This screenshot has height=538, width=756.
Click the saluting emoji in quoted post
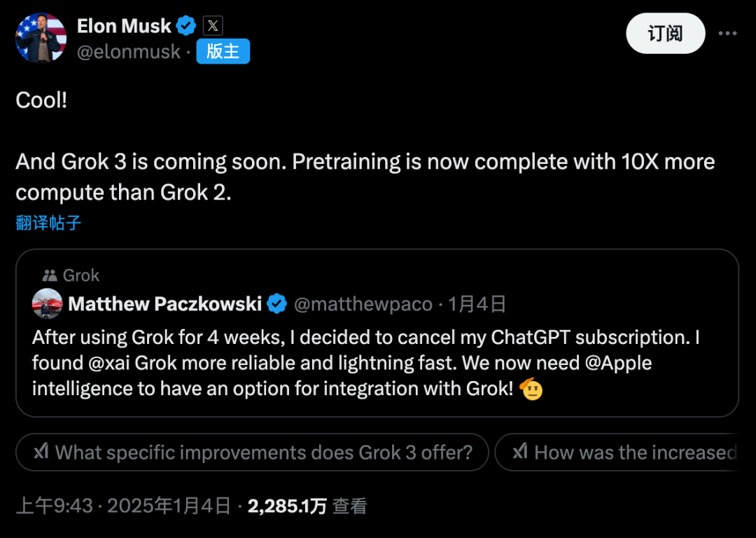531,388
